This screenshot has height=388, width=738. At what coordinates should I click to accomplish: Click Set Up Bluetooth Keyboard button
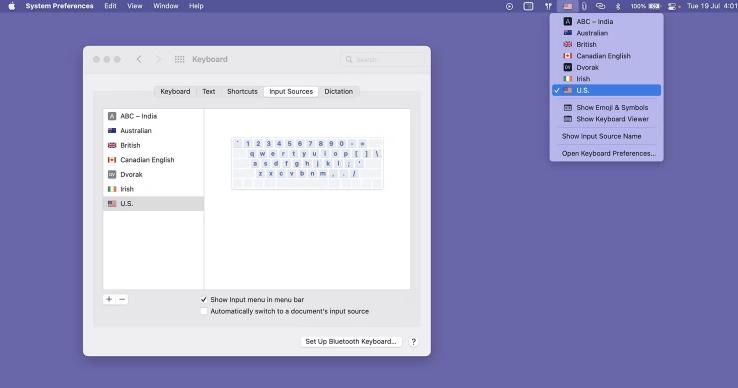351,341
